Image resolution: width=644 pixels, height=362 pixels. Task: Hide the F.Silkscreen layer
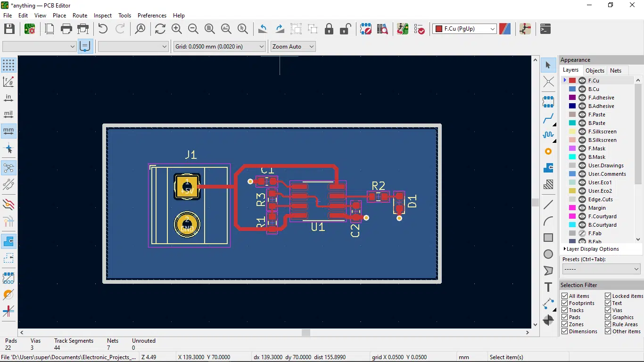click(x=582, y=132)
